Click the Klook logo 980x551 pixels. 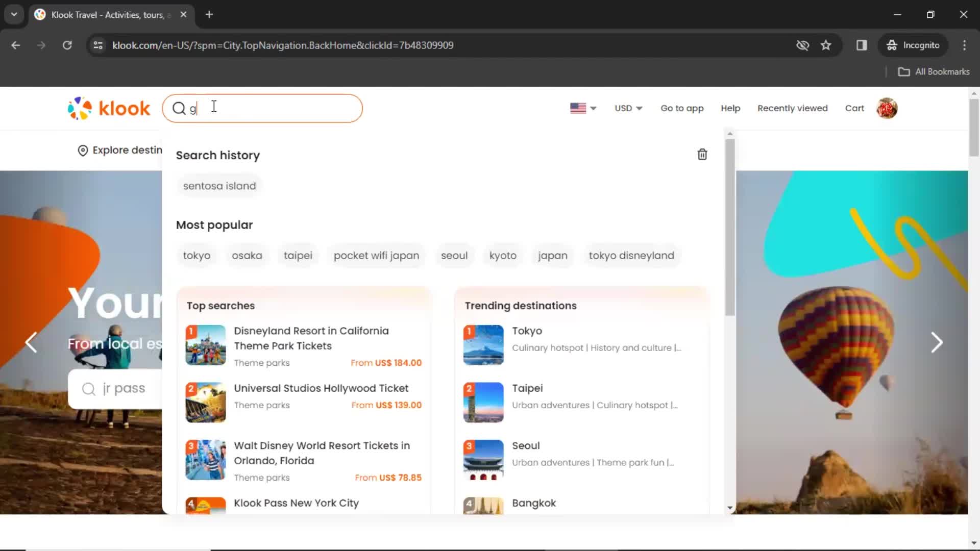109,108
